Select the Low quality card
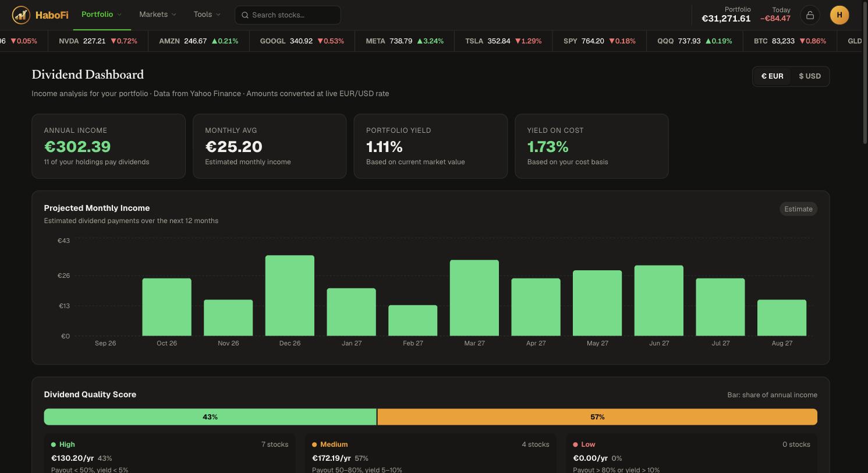868x473 pixels. coord(692,454)
